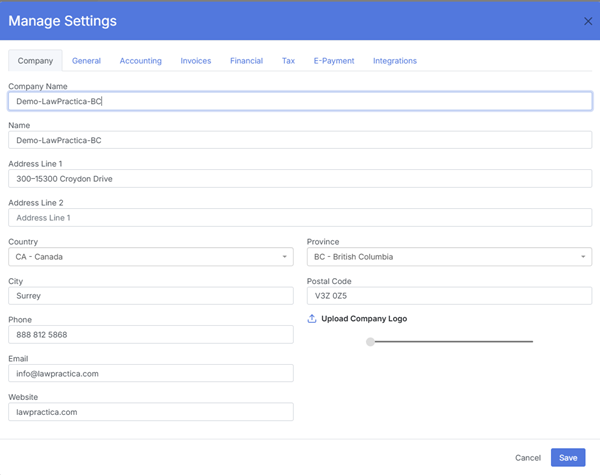Viewport: 600px width, 475px height.
Task: Focus the Company Name field
Action: pos(300,101)
